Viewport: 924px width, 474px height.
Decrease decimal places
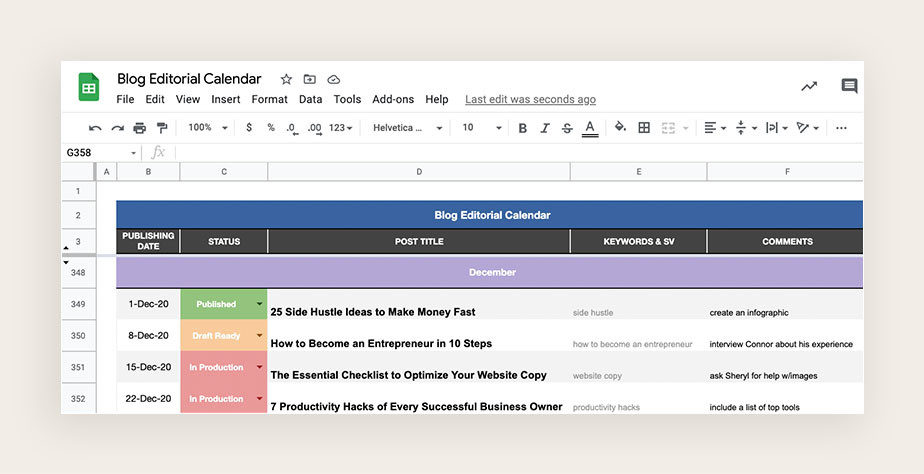pyautogui.click(x=291, y=128)
